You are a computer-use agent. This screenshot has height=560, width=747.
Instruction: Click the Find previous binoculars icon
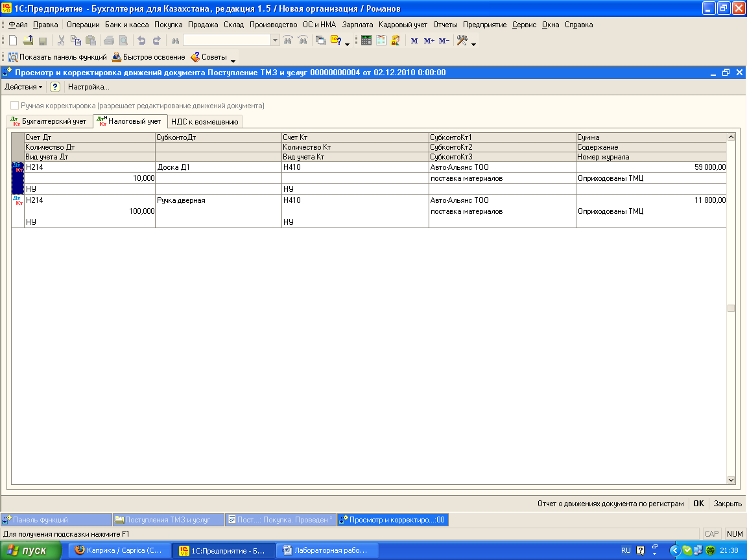tap(303, 41)
